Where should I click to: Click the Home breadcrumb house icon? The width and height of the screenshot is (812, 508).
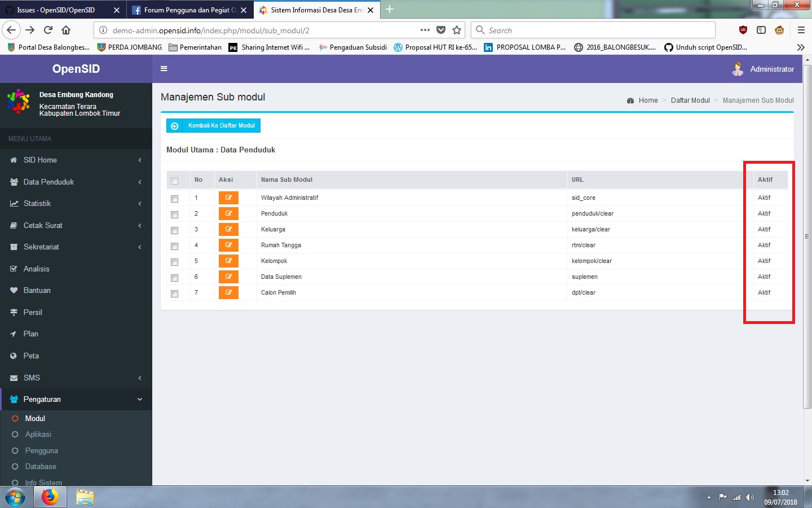coord(630,100)
